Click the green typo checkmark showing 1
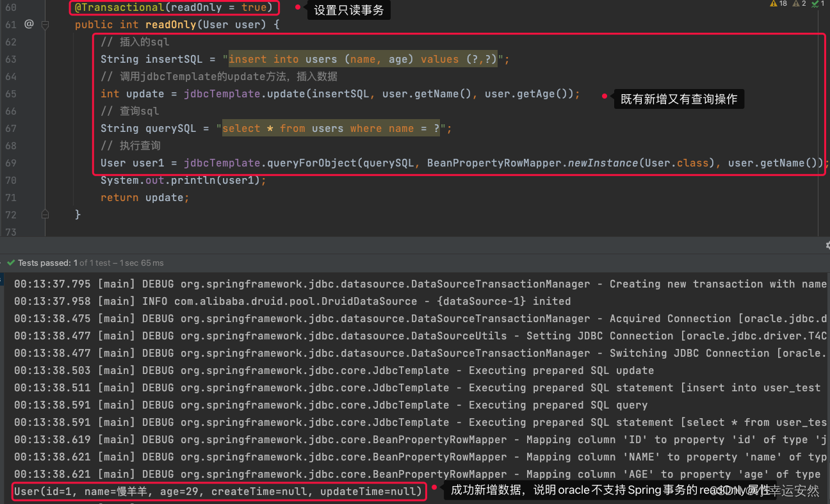830x504 pixels. click(814, 4)
